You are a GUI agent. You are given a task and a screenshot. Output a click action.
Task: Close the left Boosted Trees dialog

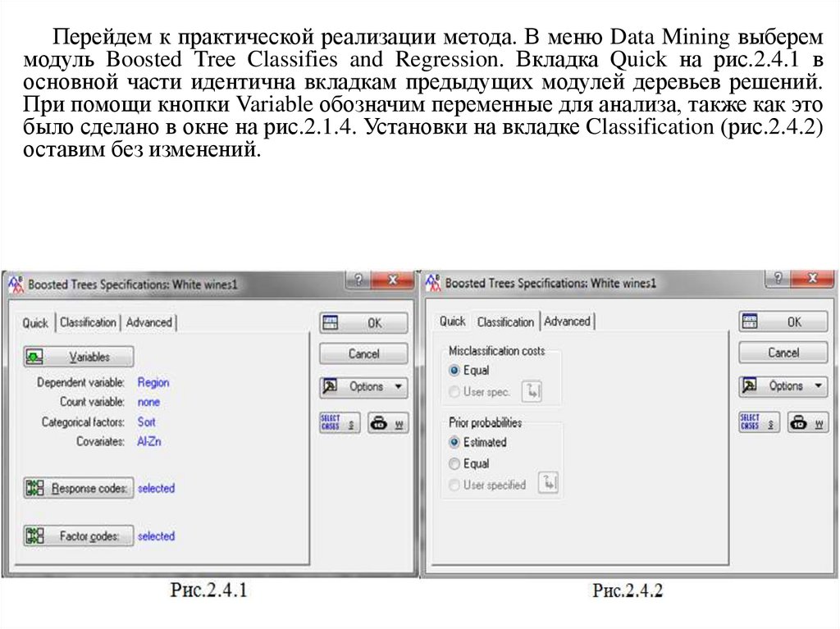point(393,280)
